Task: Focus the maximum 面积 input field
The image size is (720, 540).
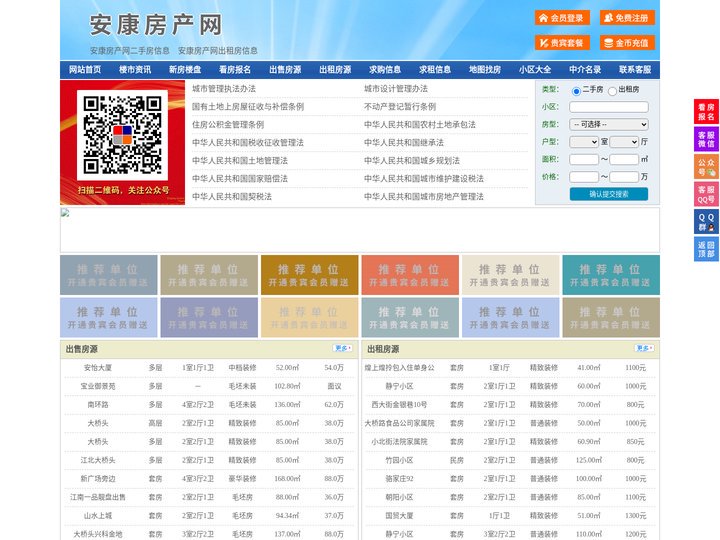Action: tap(624, 159)
